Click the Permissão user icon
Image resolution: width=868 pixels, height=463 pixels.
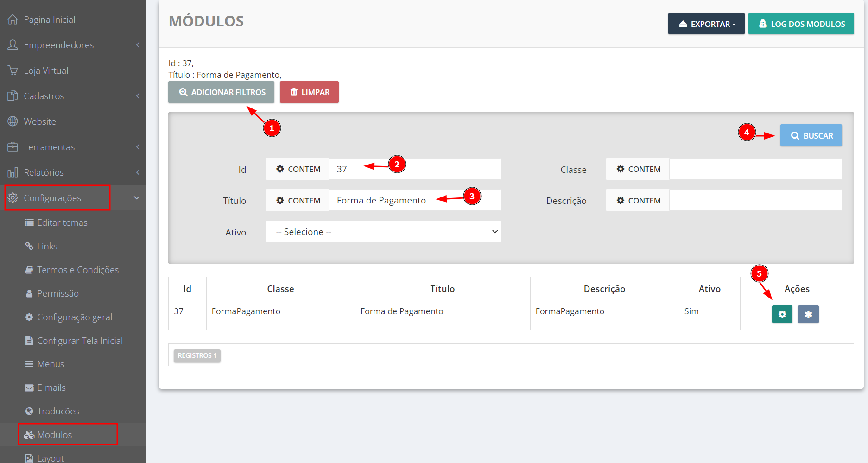(x=29, y=293)
